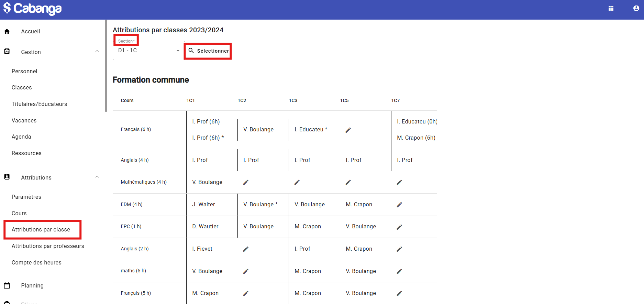Open the Section dropdown D1 - 1C
This screenshot has height=304, width=644.
coord(148,51)
